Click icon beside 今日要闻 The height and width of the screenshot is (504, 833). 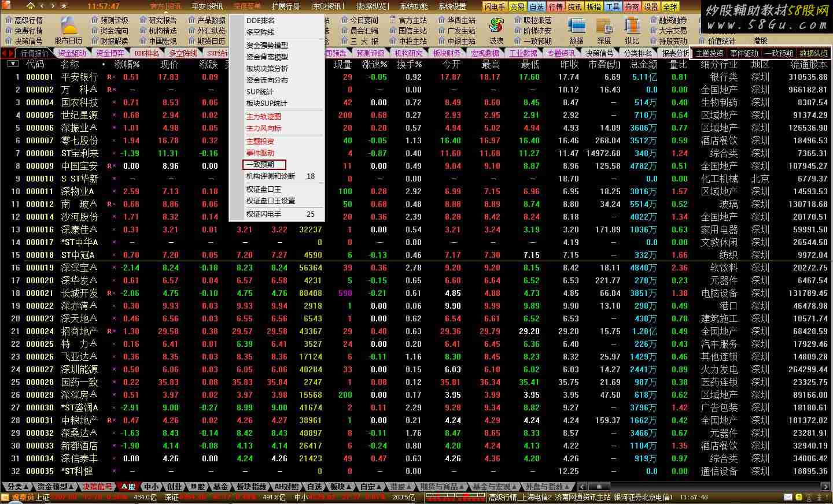(344, 20)
